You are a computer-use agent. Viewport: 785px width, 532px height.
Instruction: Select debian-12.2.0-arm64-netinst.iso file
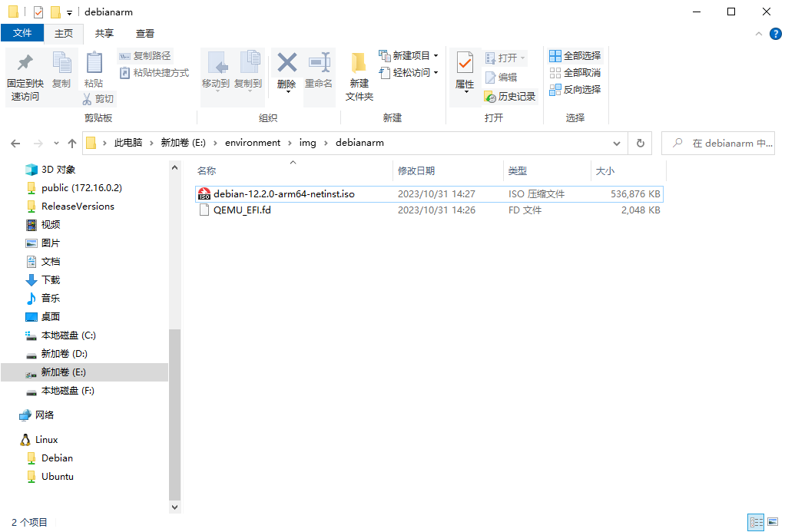[429, 193]
